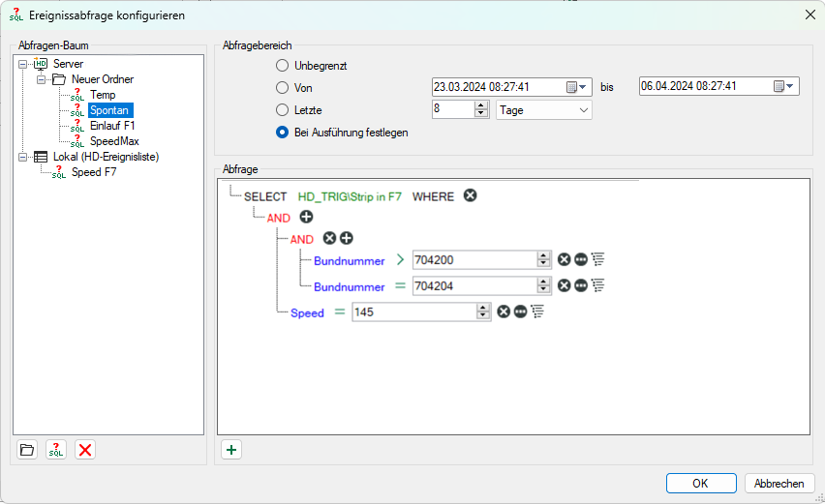The image size is (825, 504).
Task: Remove the Speed condition with its X icon
Action: tap(504, 311)
